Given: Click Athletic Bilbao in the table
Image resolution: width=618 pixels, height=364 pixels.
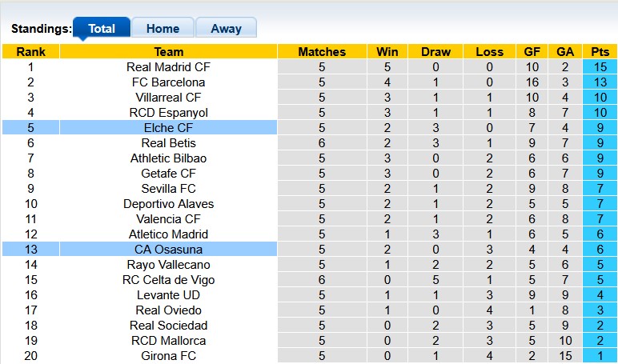Looking at the screenshot, I should [168, 158].
